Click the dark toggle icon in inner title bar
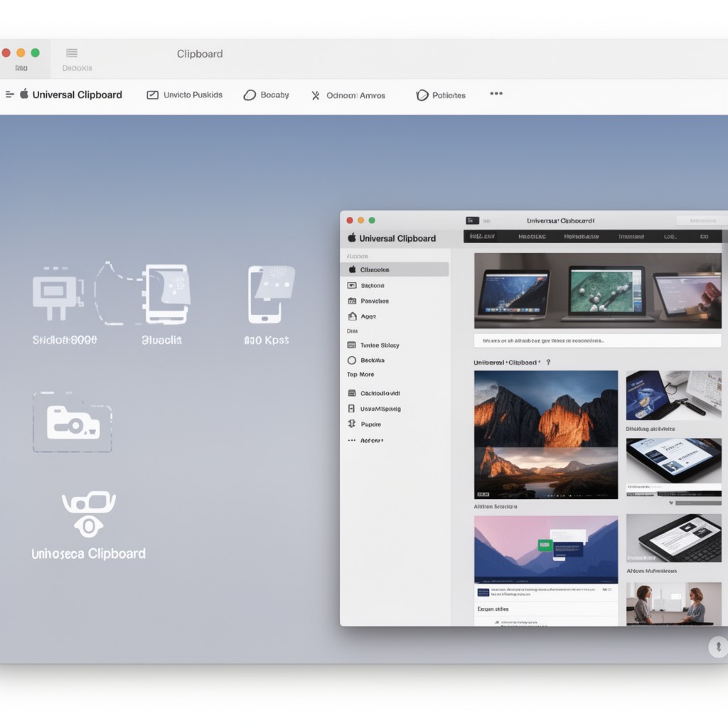Viewport: 728px width, 728px height. click(472, 220)
